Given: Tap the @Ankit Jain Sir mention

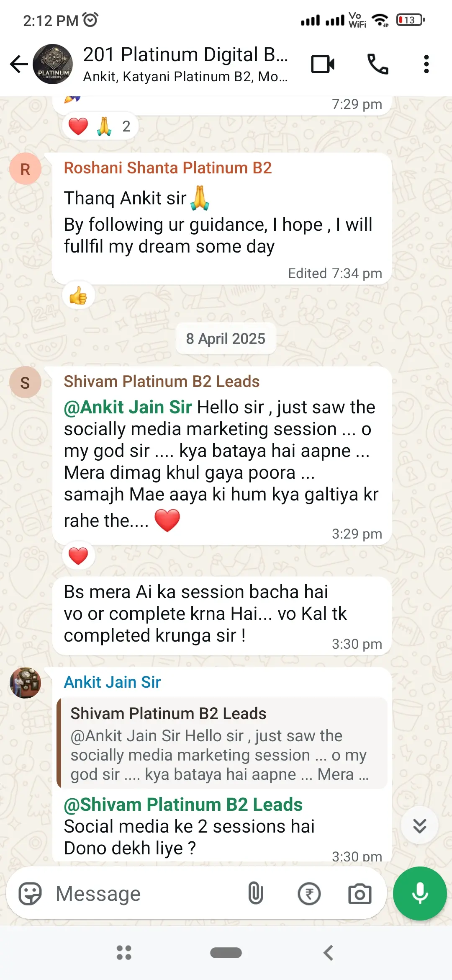Looking at the screenshot, I should coord(128,407).
